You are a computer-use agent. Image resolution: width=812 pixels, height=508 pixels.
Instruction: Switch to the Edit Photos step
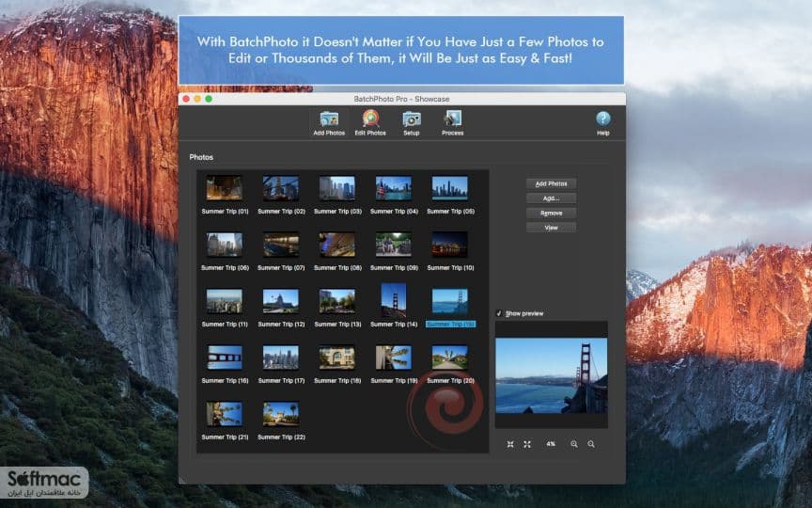point(369,123)
